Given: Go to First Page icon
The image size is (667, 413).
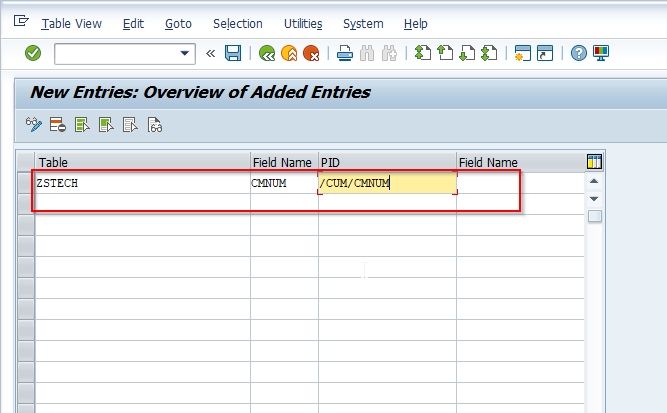Looking at the screenshot, I should click(x=423, y=53).
